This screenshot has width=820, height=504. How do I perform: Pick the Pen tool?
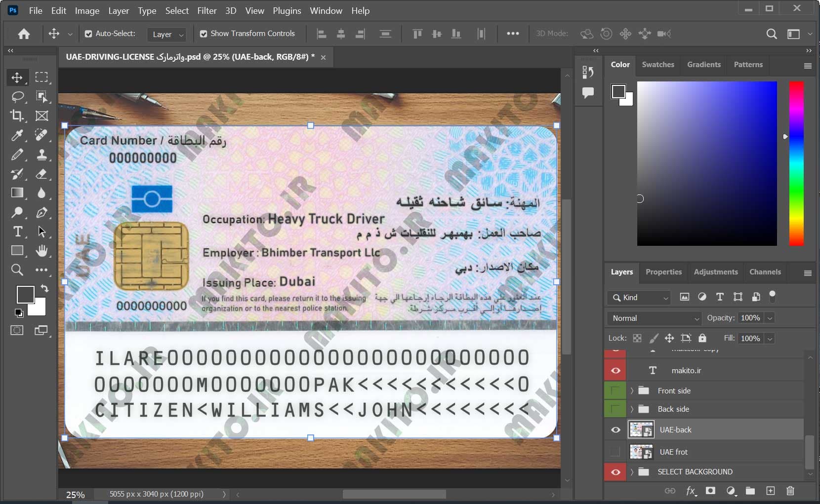(x=41, y=212)
